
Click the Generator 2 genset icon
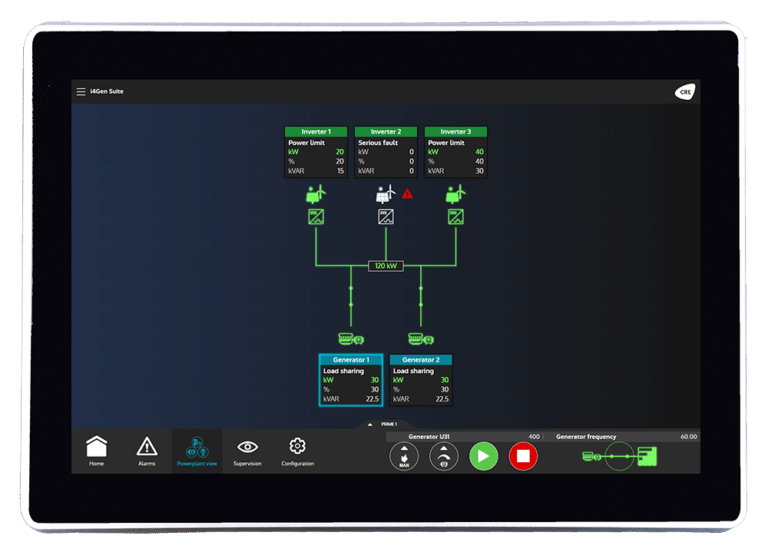pyautogui.click(x=420, y=339)
